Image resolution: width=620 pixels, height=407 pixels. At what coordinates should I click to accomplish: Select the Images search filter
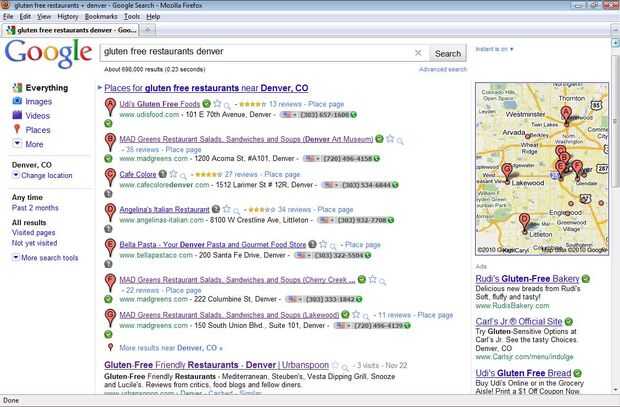(x=38, y=102)
